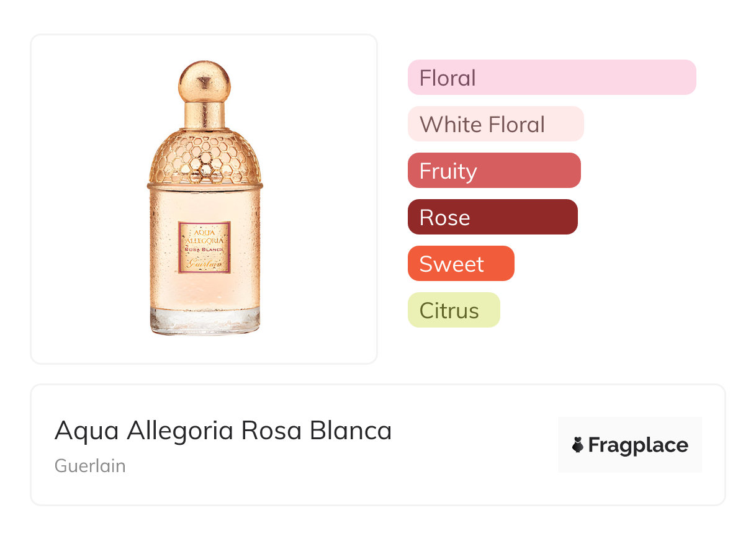Click the green Citrus accord bar
The width and height of the screenshot is (756, 536).
pyautogui.click(x=453, y=310)
